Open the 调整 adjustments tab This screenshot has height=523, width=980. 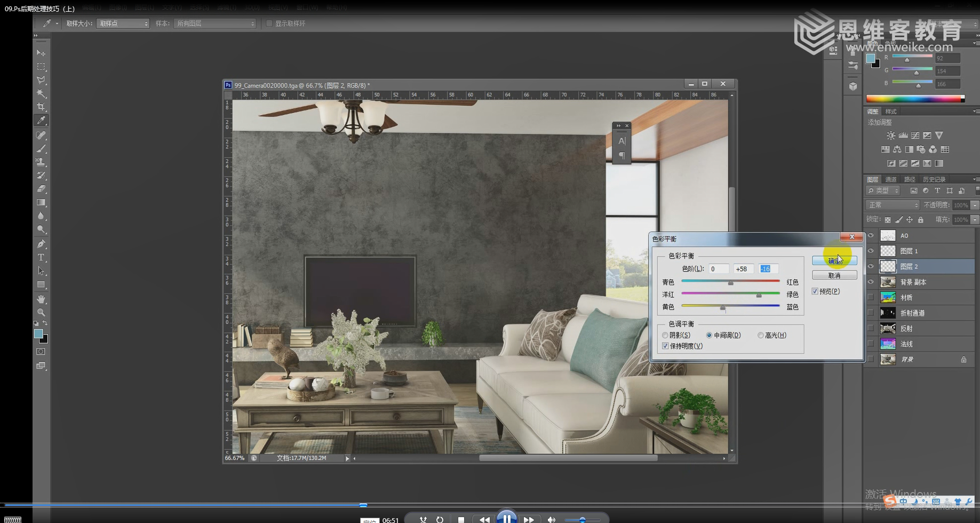[x=873, y=112]
